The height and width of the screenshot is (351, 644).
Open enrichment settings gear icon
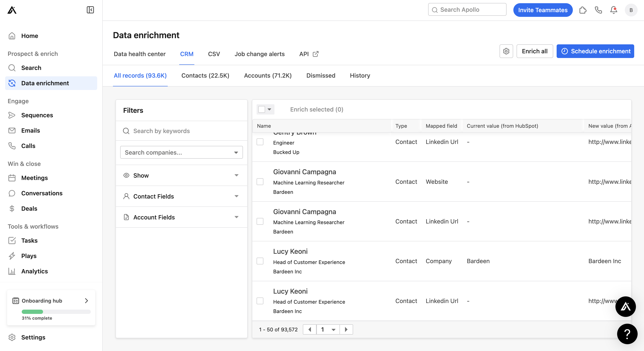pyautogui.click(x=506, y=51)
